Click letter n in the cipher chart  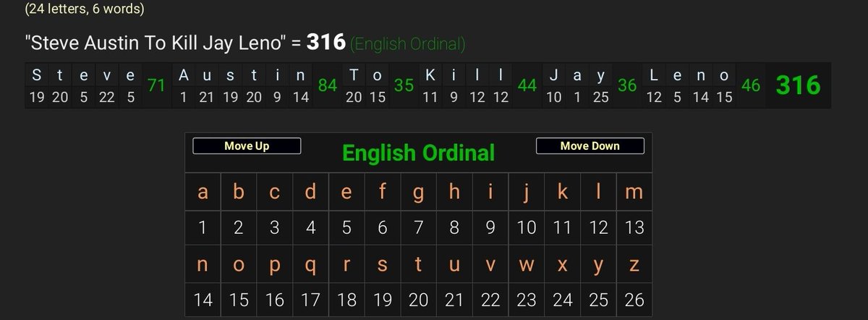[x=203, y=265]
